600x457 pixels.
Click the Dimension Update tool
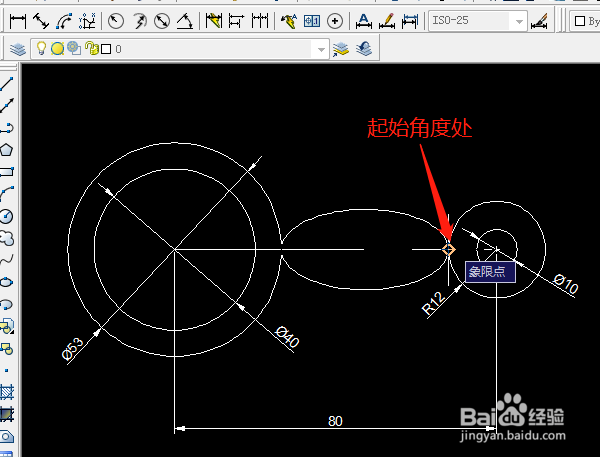(x=409, y=21)
